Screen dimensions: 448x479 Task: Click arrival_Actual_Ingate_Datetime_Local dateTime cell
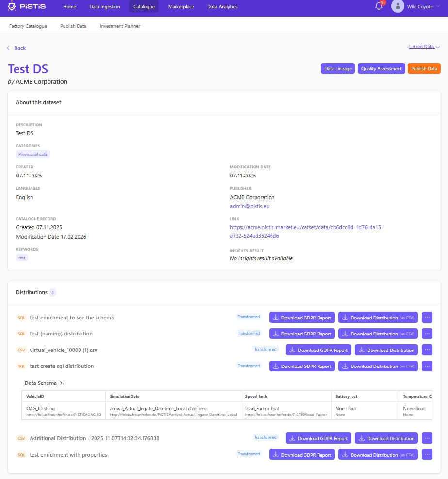(x=173, y=411)
